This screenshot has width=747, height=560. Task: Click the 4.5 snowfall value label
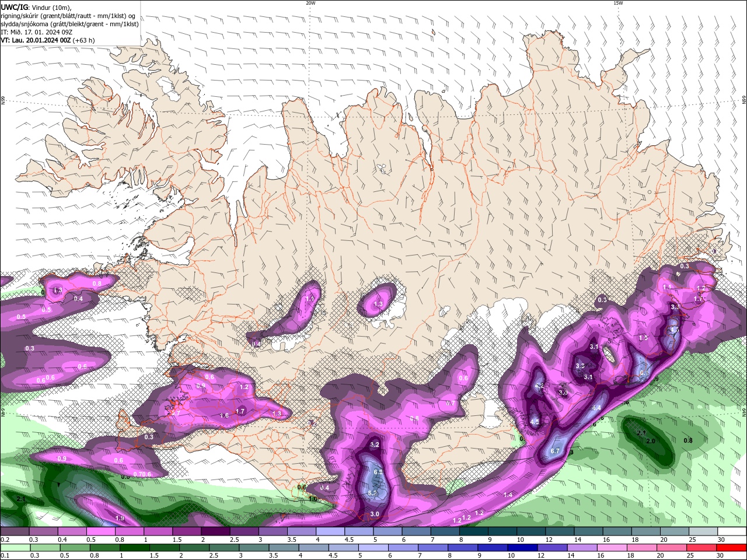[535, 422]
